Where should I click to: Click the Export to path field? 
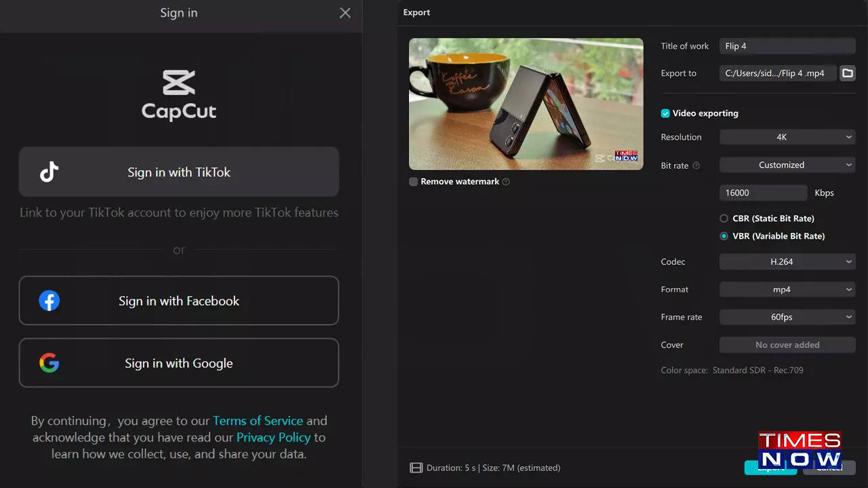coord(778,73)
